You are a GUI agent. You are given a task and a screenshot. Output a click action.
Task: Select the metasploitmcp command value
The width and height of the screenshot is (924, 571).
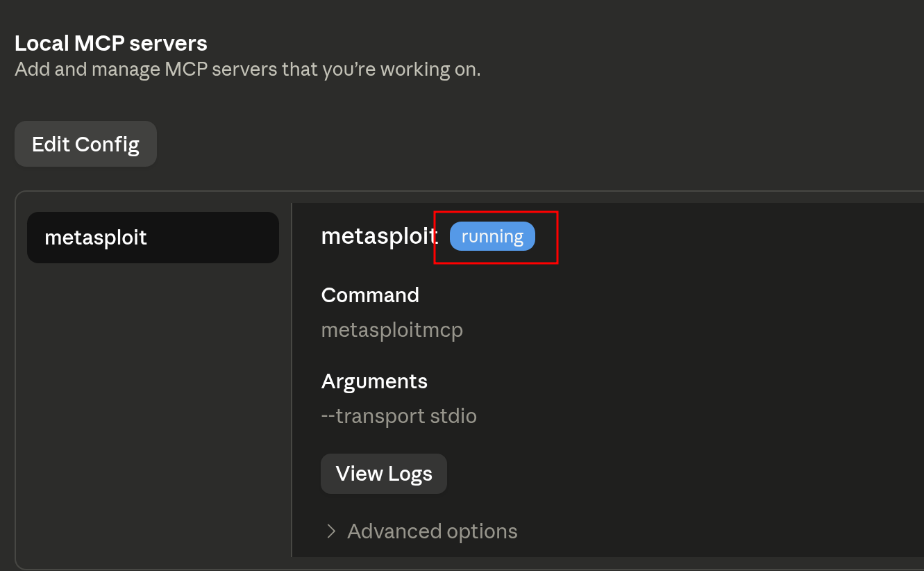click(x=392, y=329)
